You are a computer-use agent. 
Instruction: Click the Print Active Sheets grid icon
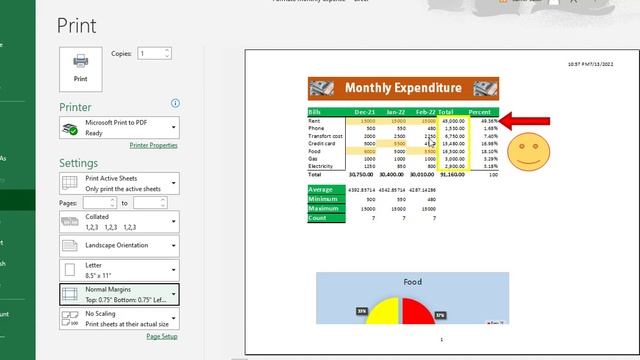click(x=70, y=183)
